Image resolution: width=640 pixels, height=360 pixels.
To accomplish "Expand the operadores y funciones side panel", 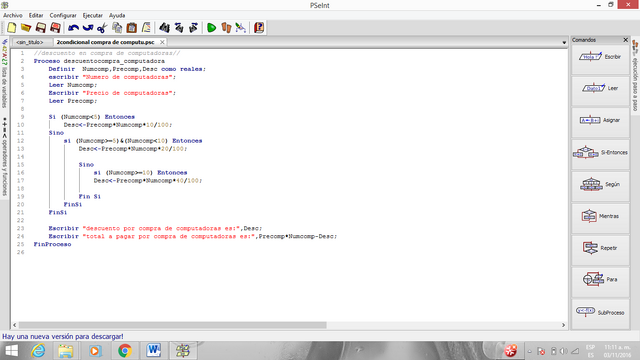I will click(x=4, y=157).
